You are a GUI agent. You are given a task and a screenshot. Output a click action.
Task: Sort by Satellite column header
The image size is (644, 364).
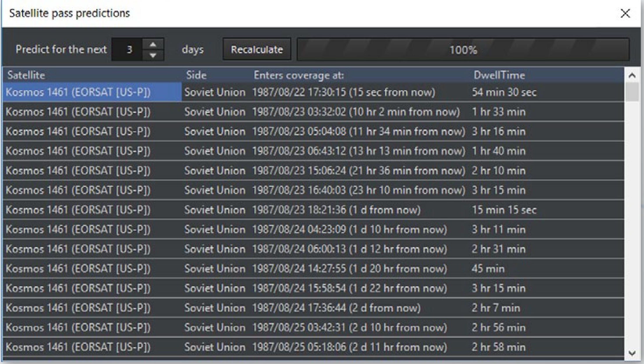26,75
